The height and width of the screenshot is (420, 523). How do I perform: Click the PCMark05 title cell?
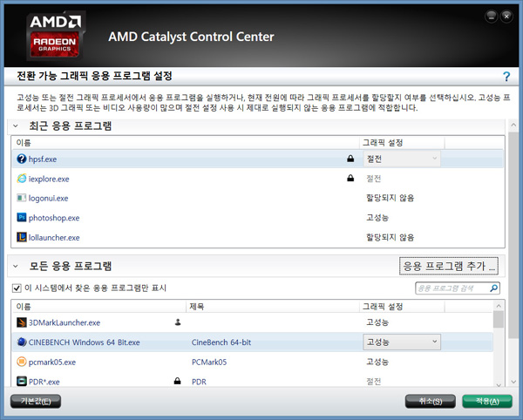pyautogui.click(x=209, y=362)
